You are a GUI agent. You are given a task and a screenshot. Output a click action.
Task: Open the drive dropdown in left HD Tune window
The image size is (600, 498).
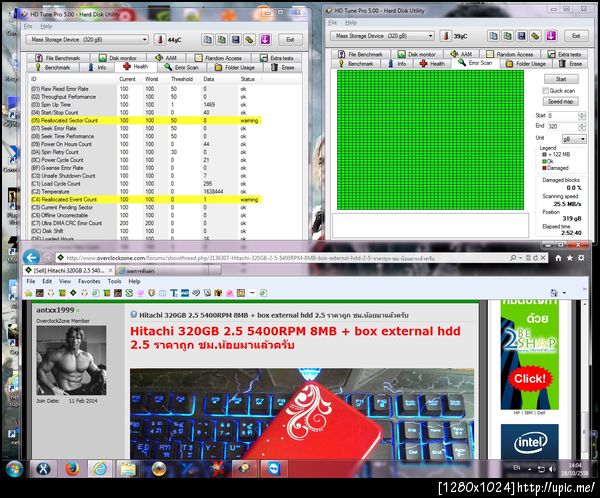click(x=145, y=39)
